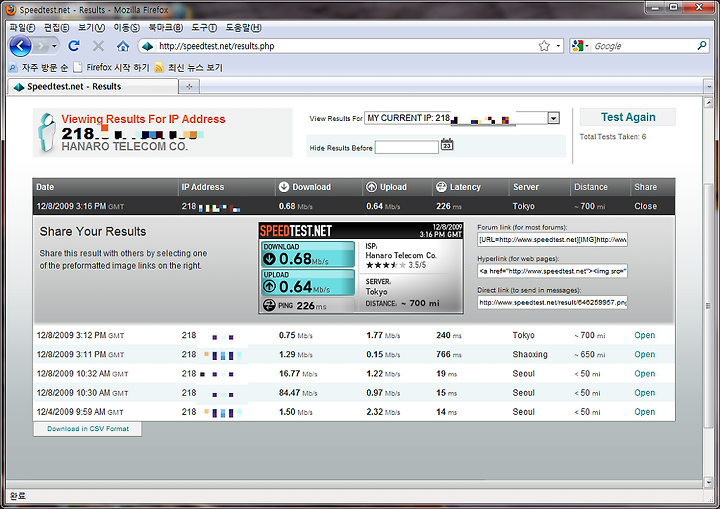Open the 도움말 (Help) menu
The image size is (720, 509).
[x=243, y=28]
